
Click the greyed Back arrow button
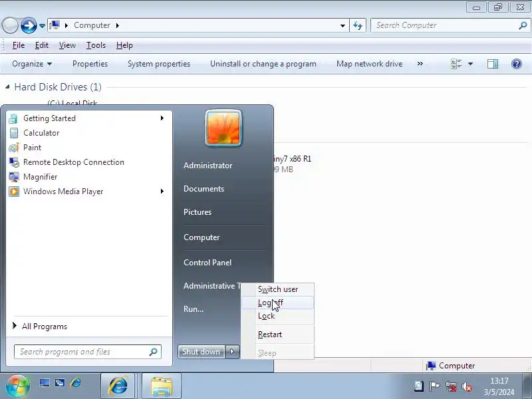pos(10,25)
